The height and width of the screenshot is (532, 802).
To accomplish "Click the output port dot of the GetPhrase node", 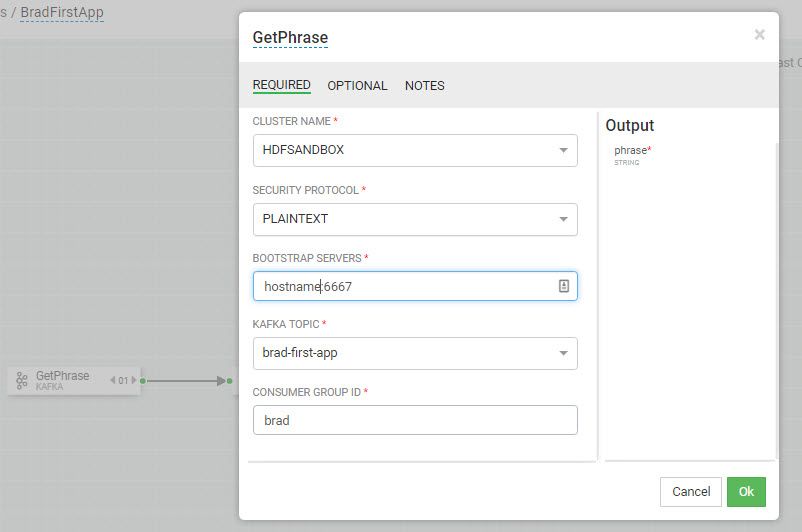I will pos(143,380).
